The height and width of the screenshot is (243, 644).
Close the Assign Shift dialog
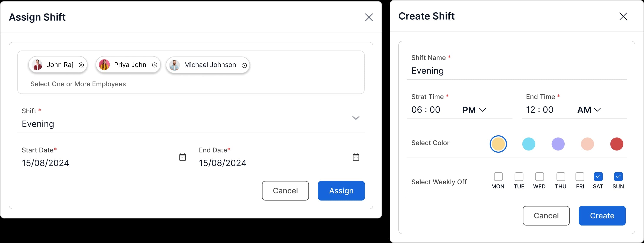(x=369, y=17)
